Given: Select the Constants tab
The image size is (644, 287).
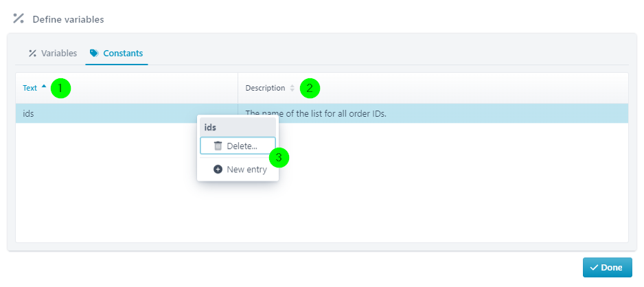Looking at the screenshot, I should pyautogui.click(x=117, y=54).
